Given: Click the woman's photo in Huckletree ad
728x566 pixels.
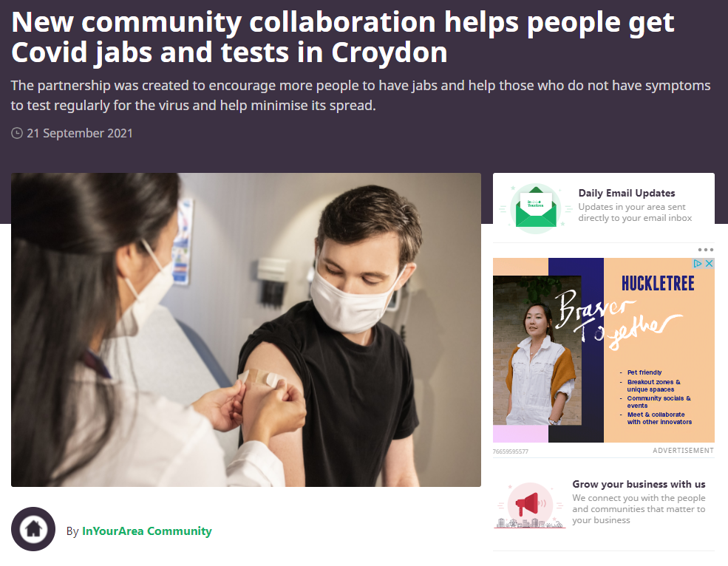Looking at the screenshot, I should 537,350.
